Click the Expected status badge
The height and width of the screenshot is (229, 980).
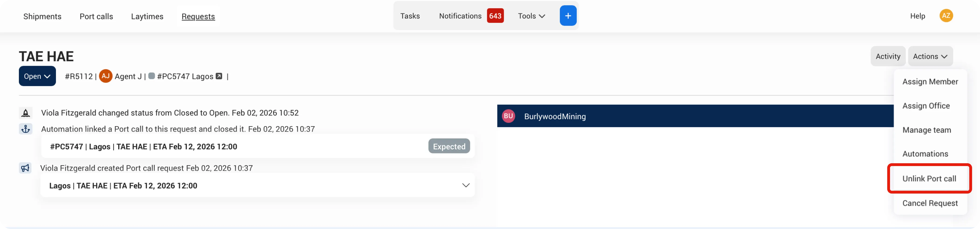point(449,146)
